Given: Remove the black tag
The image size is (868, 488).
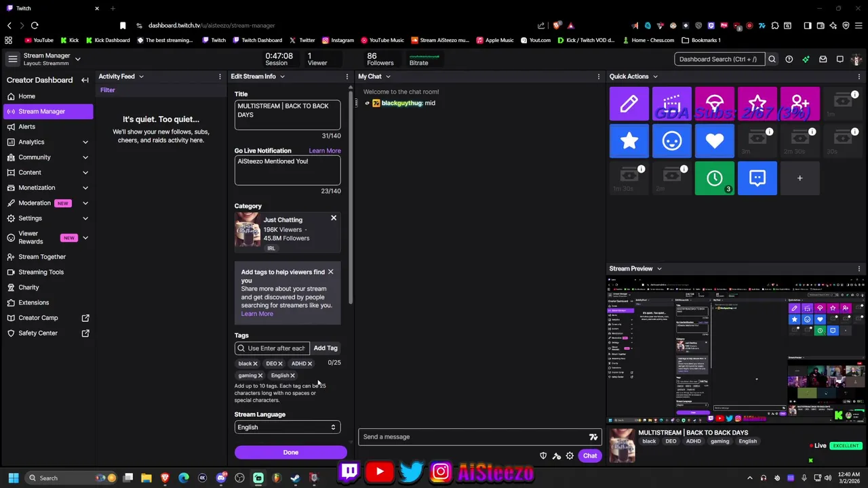Looking at the screenshot, I should click(256, 364).
